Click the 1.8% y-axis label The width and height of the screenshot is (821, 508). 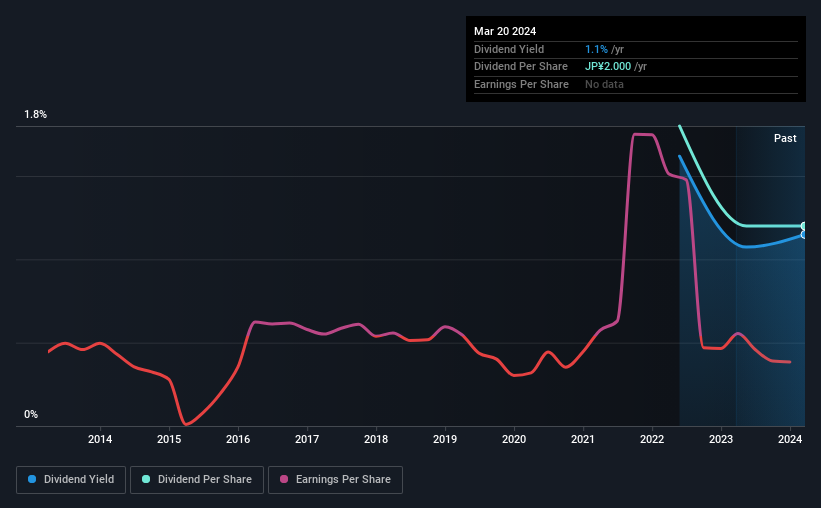click(36, 115)
